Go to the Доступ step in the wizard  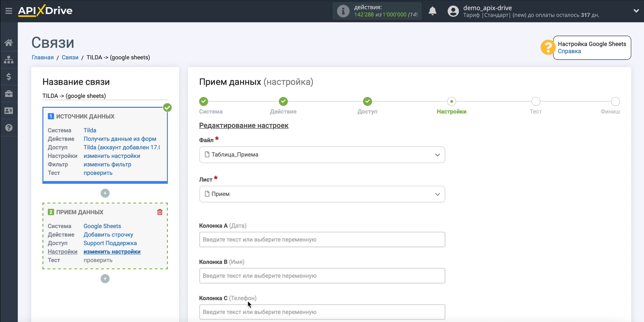point(367,101)
